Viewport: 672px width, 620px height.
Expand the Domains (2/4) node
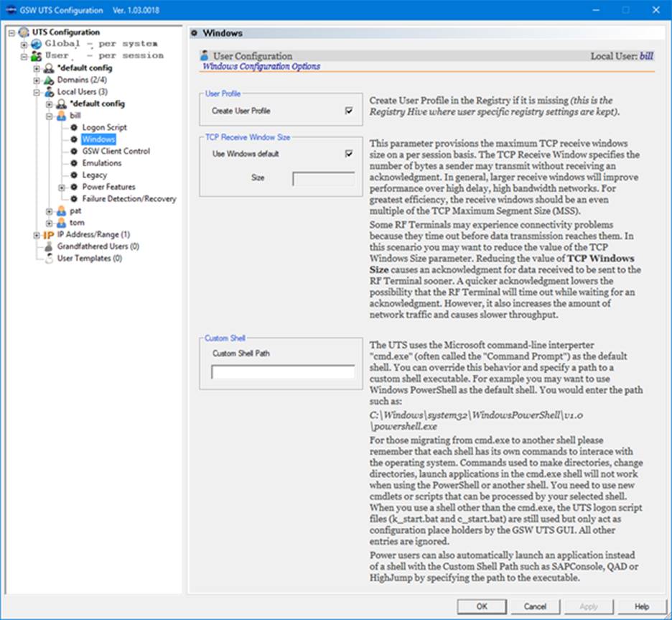click(37, 80)
